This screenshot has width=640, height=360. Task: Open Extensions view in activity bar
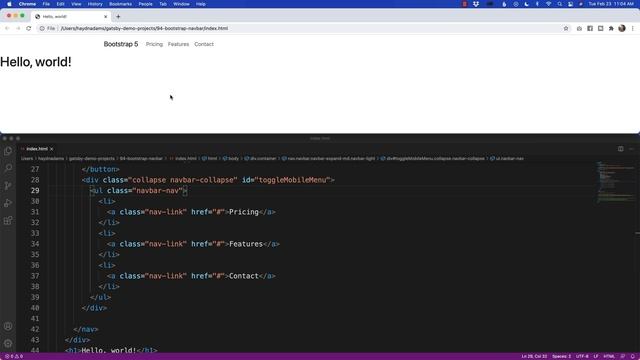[x=8, y=220]
